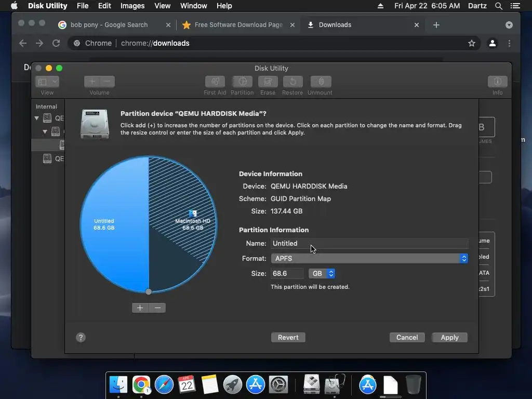The height and width of the screenshot is (399, 532).
Task: Open a new Chrome tab with plus
Action: point(436,25)
